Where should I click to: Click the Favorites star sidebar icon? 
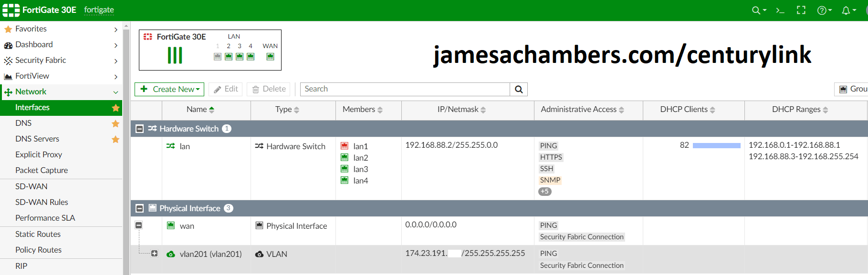[8, 29]
